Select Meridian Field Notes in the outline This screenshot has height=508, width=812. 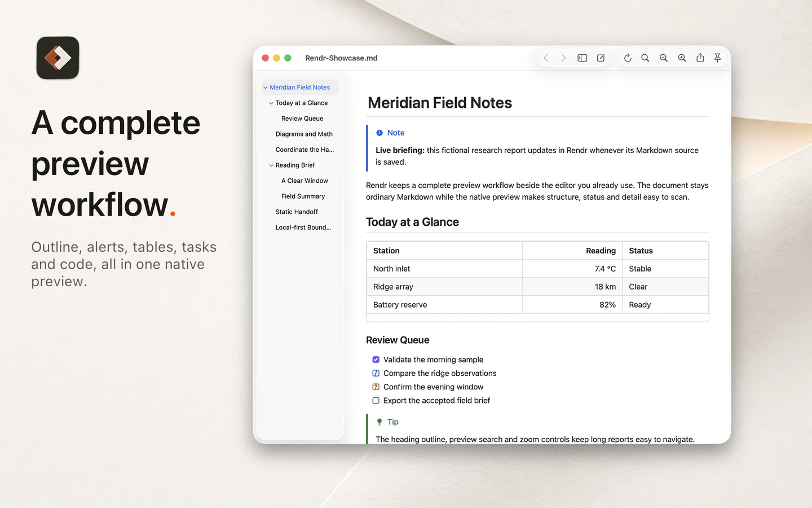tap(300, 87)
